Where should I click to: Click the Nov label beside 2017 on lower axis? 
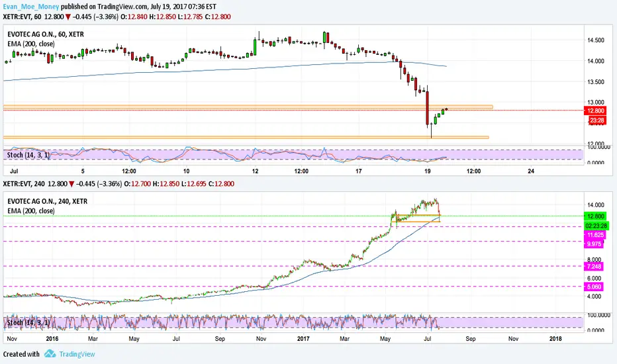point(261,338)
